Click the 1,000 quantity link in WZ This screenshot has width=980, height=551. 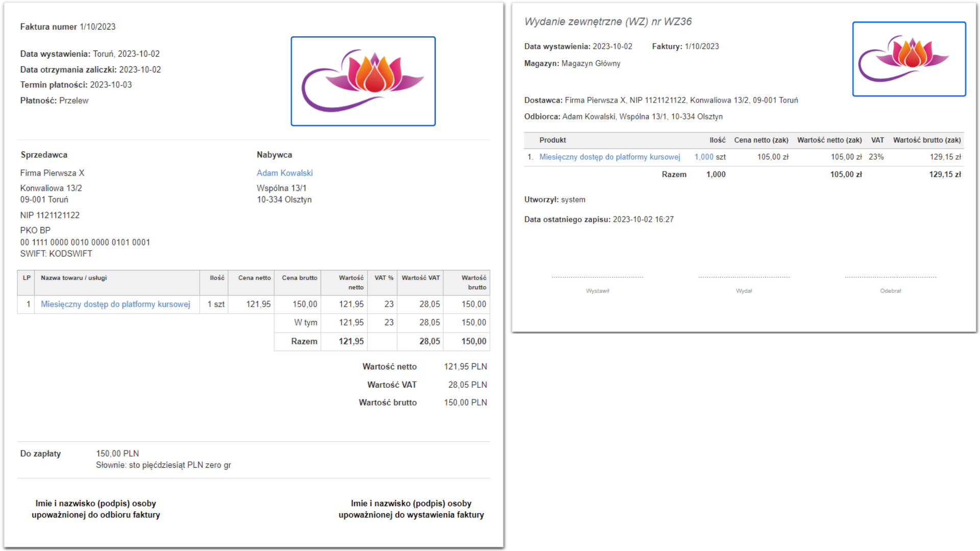pos(704,157)
